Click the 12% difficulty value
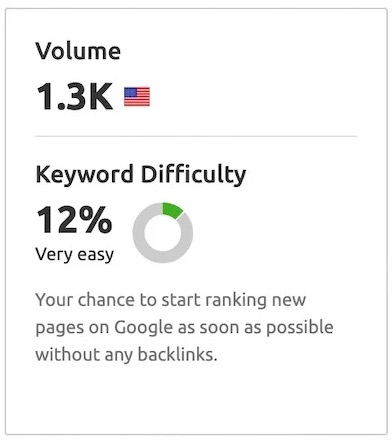 tap(74, 220)
